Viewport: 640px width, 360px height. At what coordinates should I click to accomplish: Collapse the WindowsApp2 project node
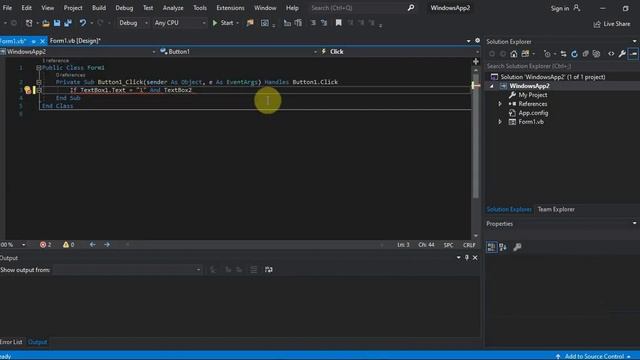[x=492, y=86]
